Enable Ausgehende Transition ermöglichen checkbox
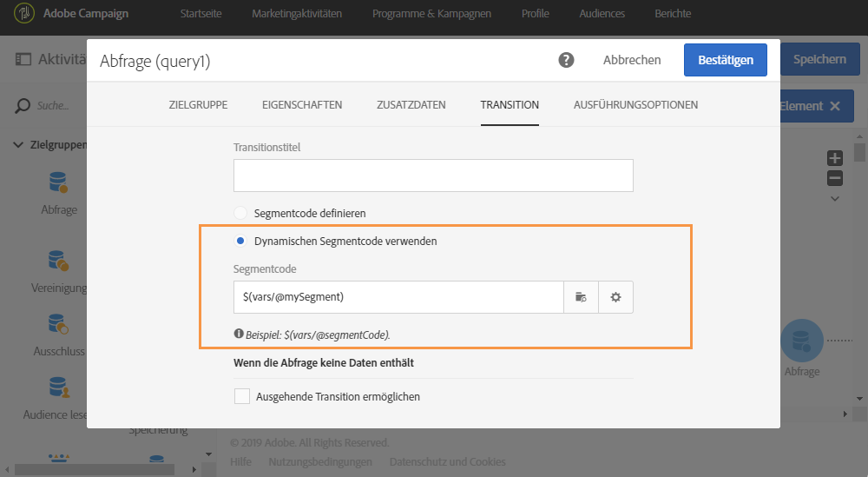868x477 pixels. coord(242,397)
